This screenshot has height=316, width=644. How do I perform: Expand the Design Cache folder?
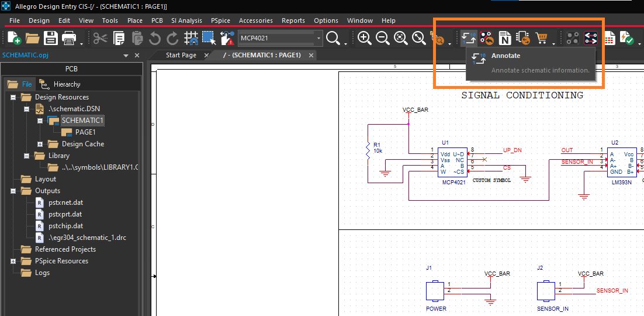click(40, 144)
